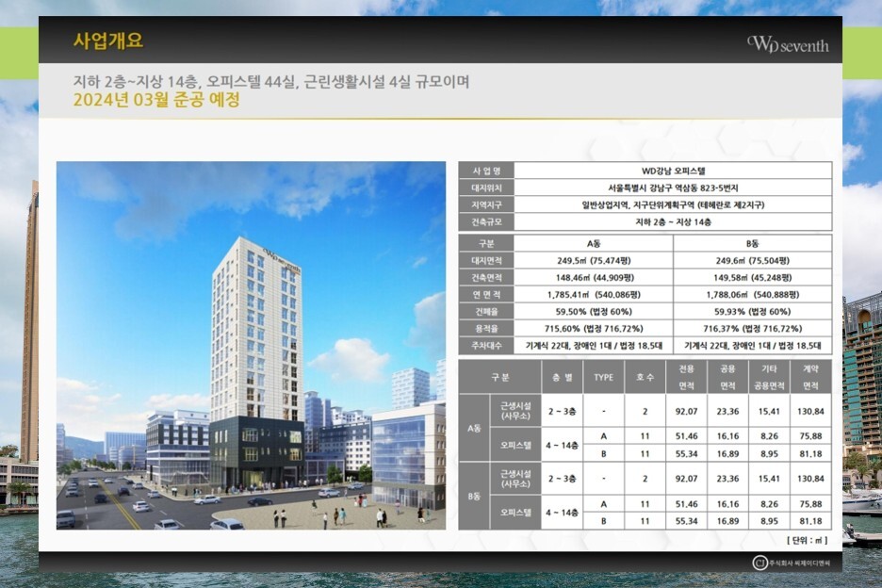882x588 pixels.
Task: Select '1,785.41㎡ (540.086평)' cell
Action: [594, 294]
